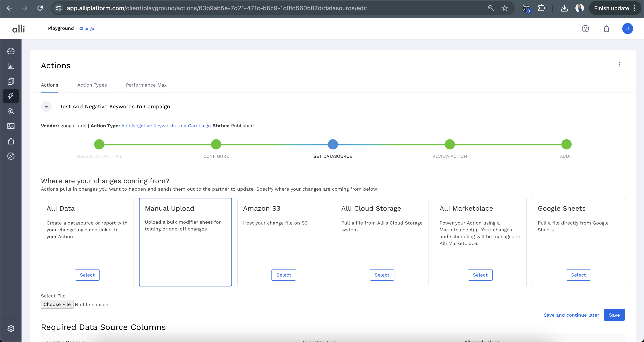The image size is (644, 342).
Task: Open the clipboard checklist sidebar icon
Action: (11, 81)
